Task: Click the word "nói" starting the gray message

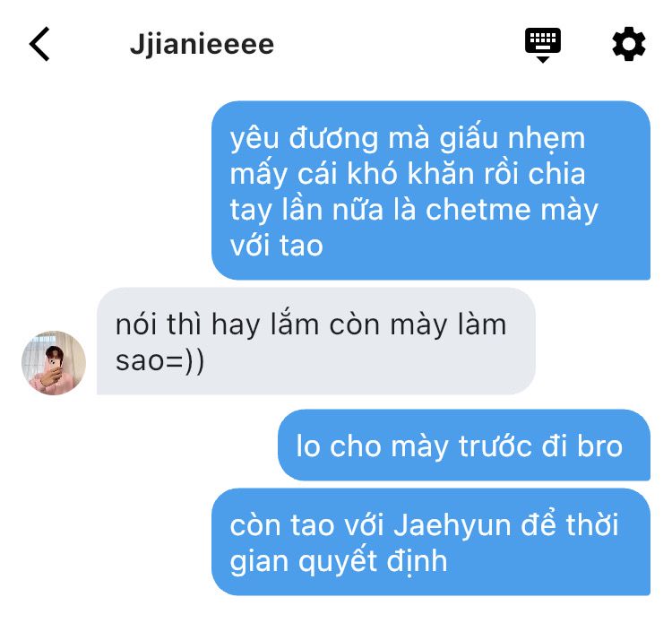Action: click(136, 324)
